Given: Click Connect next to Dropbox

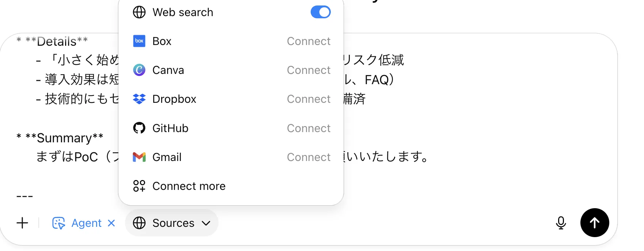Looking at the screenshot, I should 308,99.
